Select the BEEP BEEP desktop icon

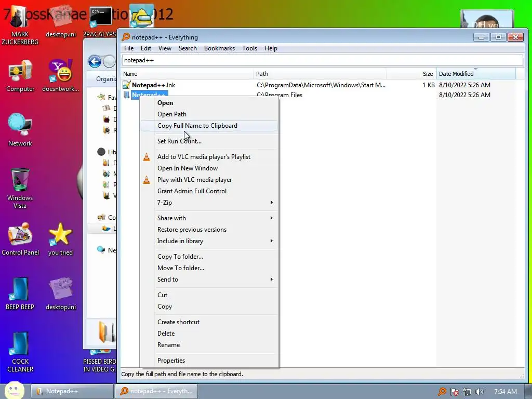tap(20, 294)
